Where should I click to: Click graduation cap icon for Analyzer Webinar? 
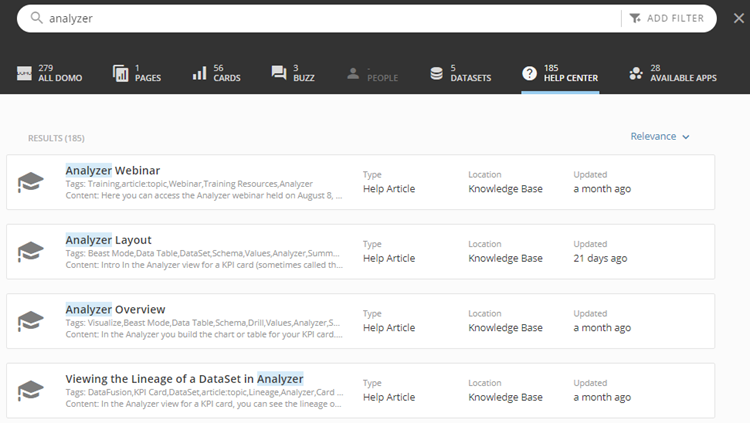tap(31, 182)
